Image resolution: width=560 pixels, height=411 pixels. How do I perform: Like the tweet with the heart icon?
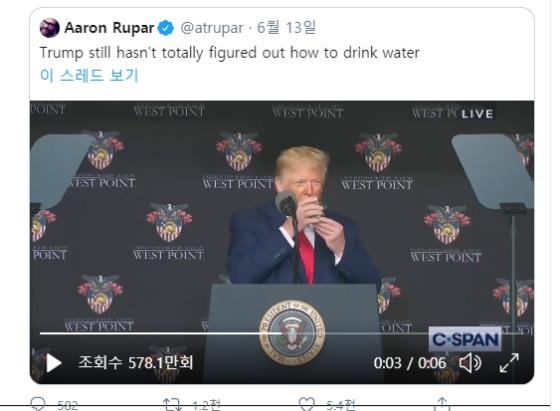(307, 404)
